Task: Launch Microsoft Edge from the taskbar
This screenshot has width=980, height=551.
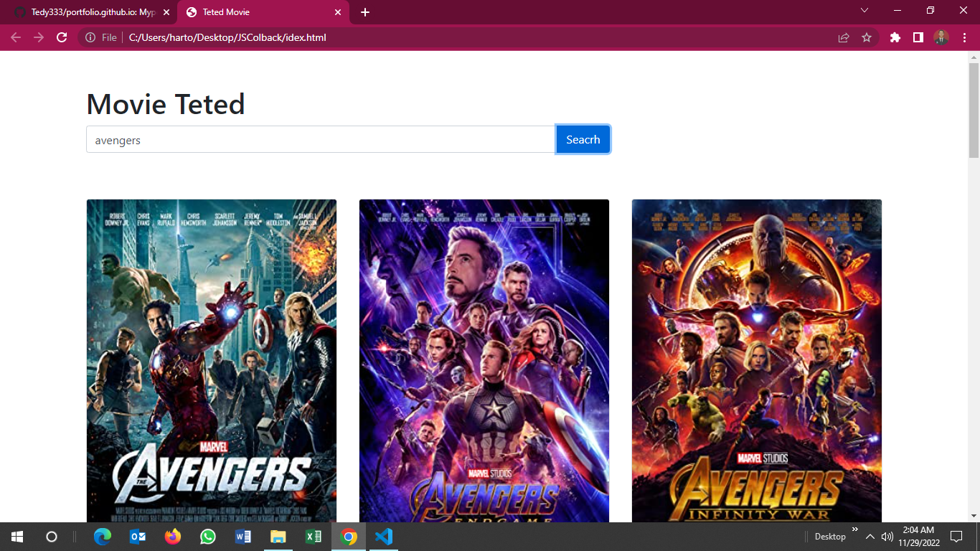Action: tap(103, 537)
